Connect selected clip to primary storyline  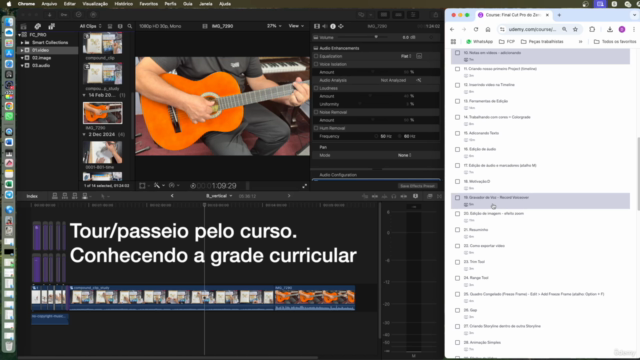[55, 196]
